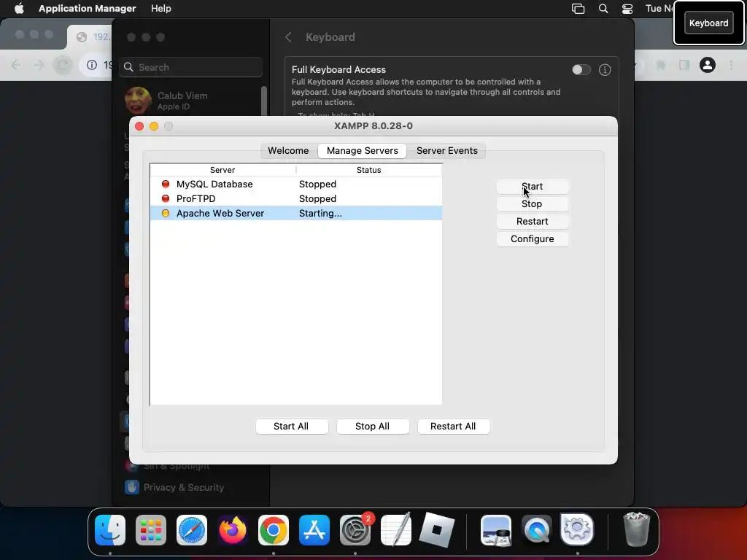Screen dimensions: 747x560
Task: Open the Apple menu
Action: (x=19, y=9)
